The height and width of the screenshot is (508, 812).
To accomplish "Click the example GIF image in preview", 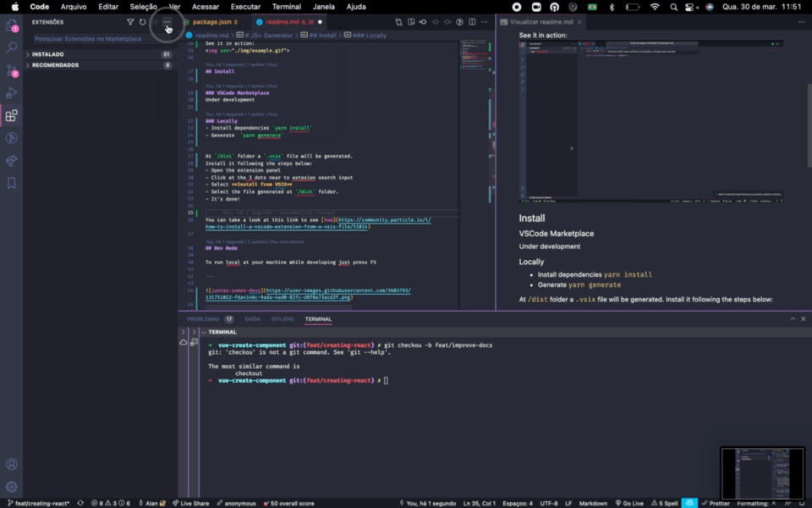I will [651, 122].
